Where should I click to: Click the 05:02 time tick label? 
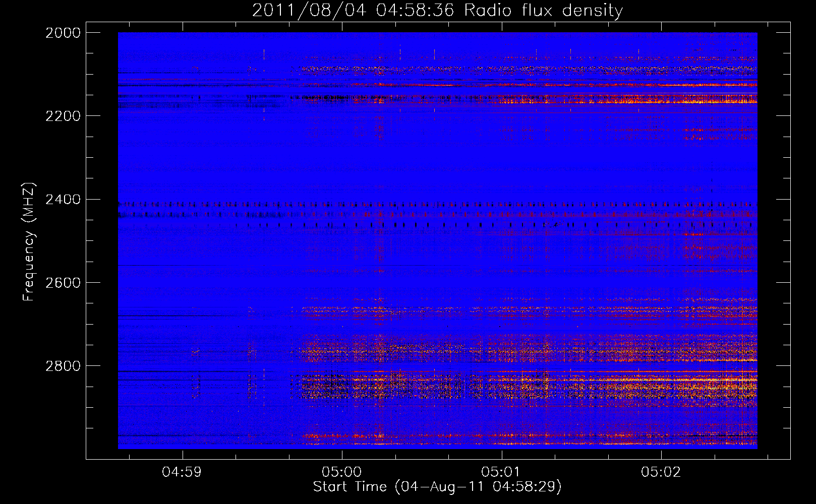[661, 472]
